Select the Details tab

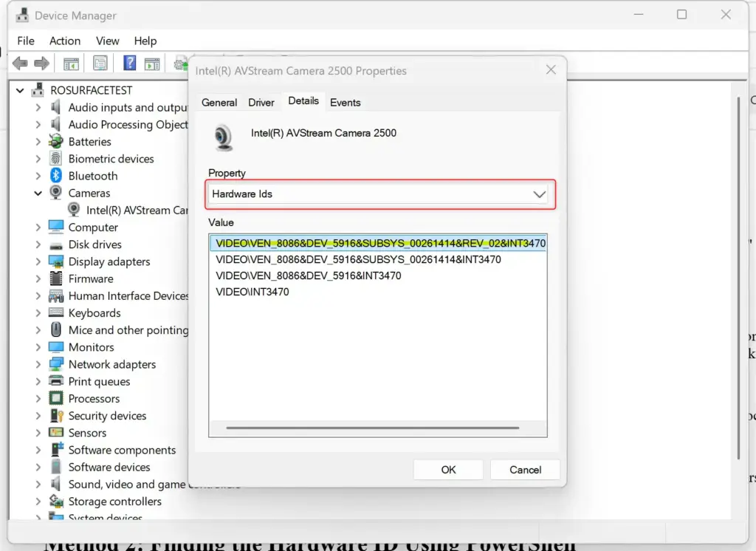point(303,101)
